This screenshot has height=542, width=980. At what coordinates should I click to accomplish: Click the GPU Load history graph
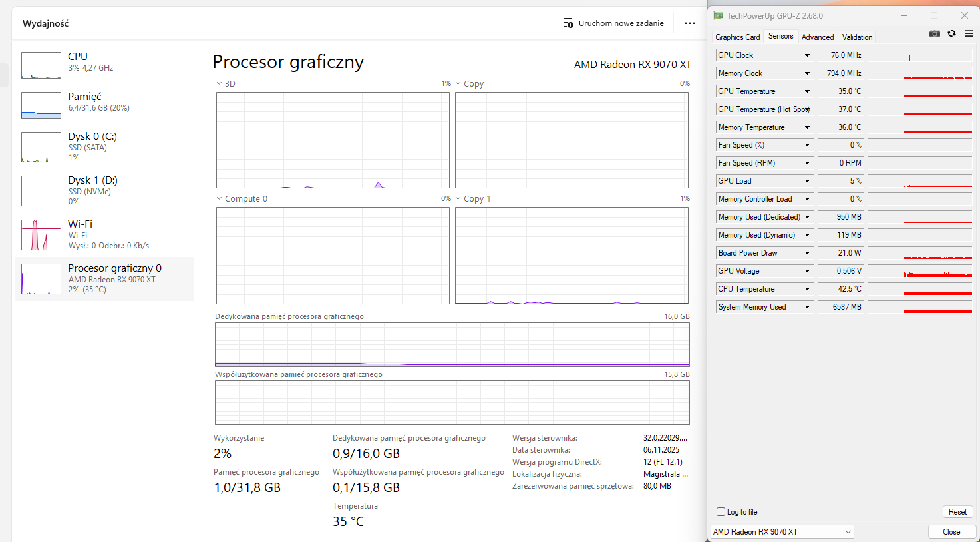click(920, 181)
